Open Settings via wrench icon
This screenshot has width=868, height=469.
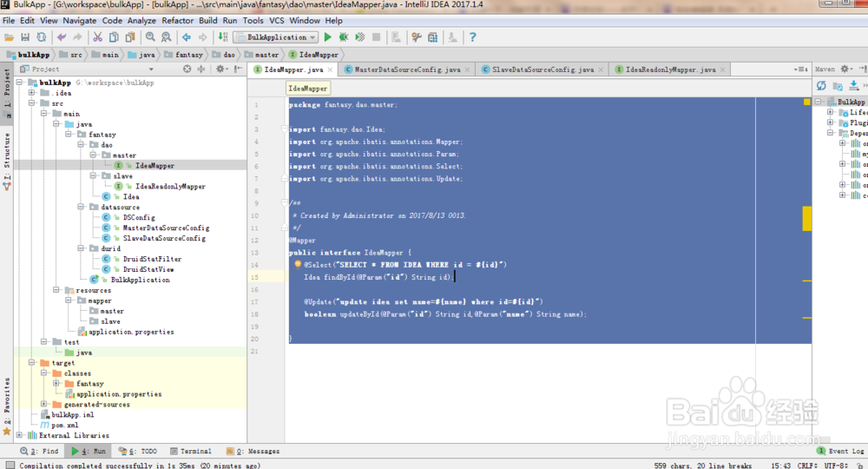417,37
